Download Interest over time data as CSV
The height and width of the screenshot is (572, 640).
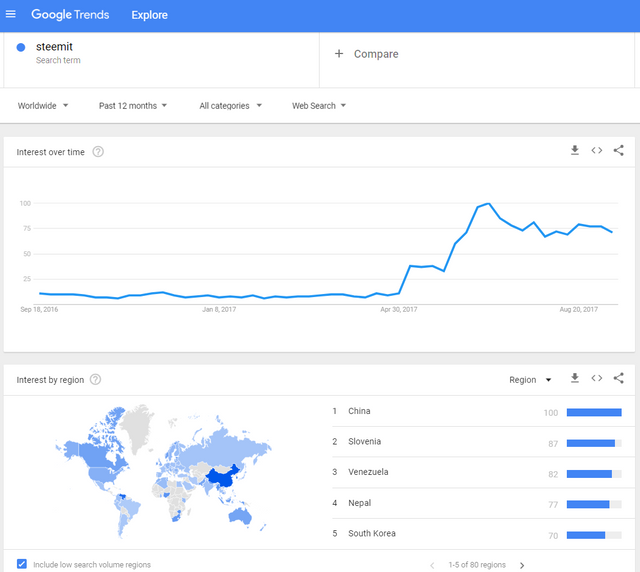pos(575,150)
